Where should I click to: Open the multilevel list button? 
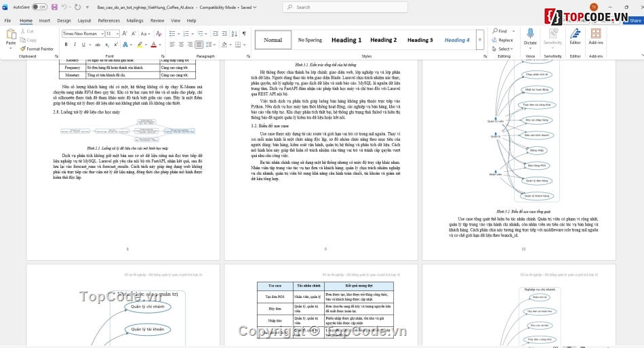click(200, 34)
